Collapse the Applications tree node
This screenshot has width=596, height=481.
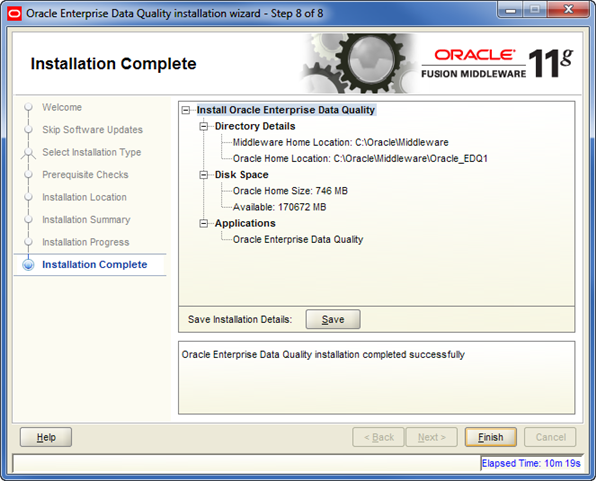[x=204, y=224]
